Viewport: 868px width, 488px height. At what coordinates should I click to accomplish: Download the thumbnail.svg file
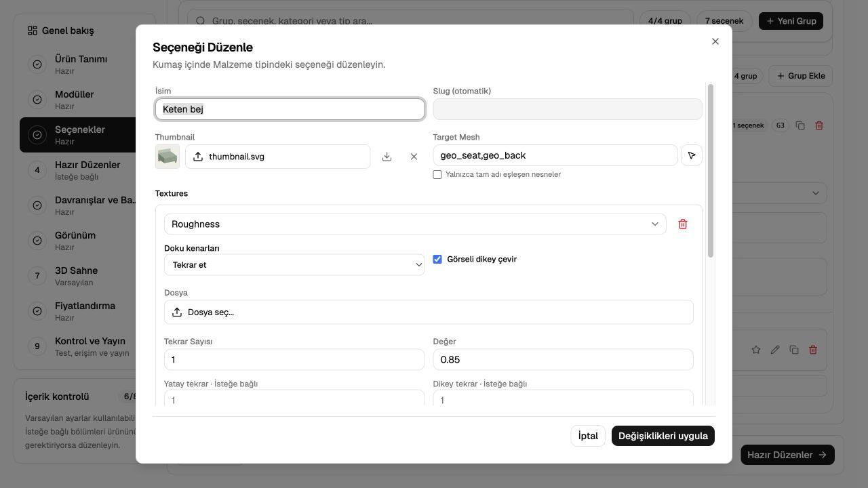pos(387,157)
